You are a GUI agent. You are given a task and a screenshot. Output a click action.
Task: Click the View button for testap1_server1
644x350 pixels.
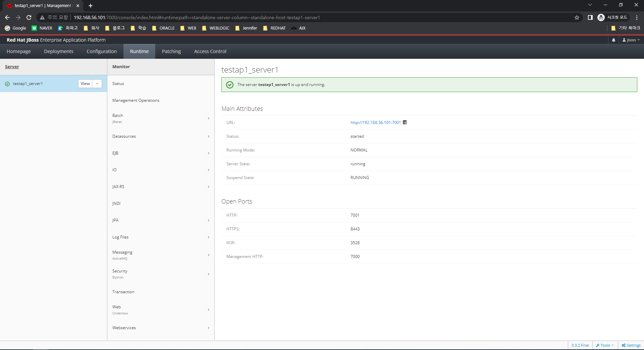85,84
